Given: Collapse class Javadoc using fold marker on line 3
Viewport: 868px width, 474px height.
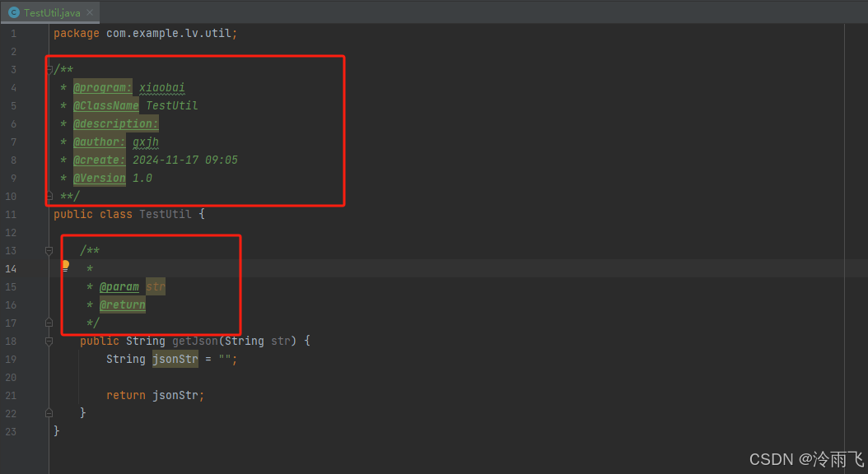Looking at the screenshot, I should click(x=49, y=70).
